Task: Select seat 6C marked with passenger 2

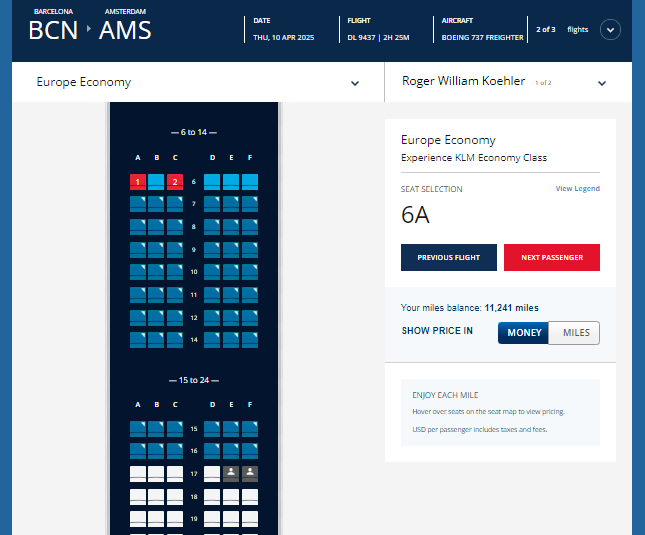Action: tap(175, 182)
